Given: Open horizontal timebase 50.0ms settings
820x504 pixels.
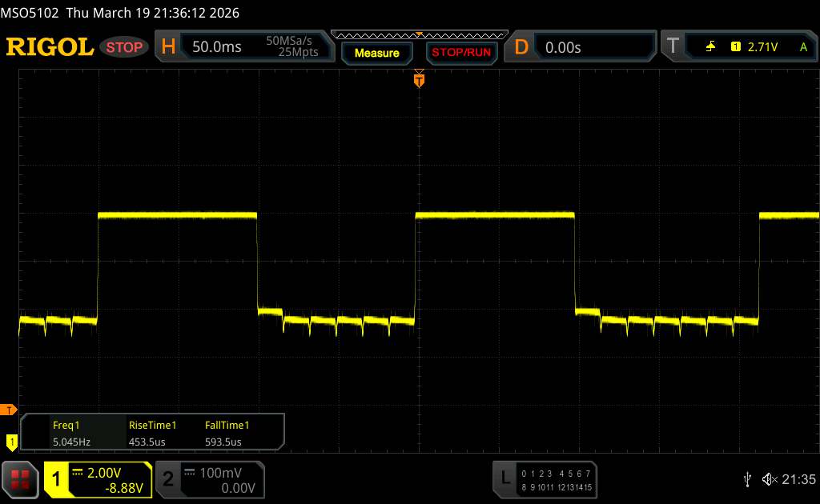Looking at the screenshot, I should click(217, 47).
